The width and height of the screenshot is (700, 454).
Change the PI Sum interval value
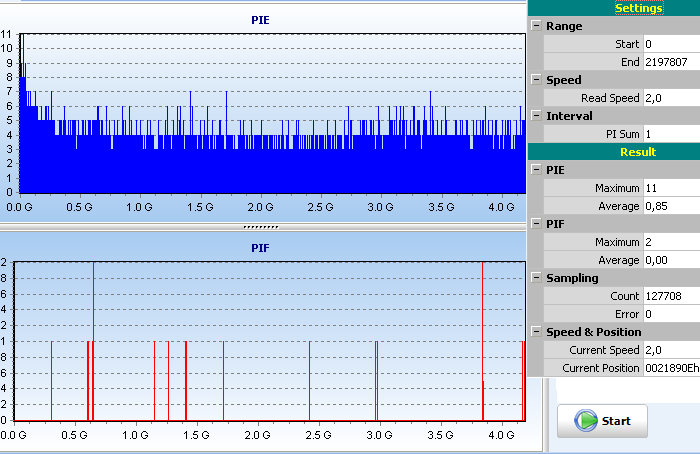click(671, 134)
